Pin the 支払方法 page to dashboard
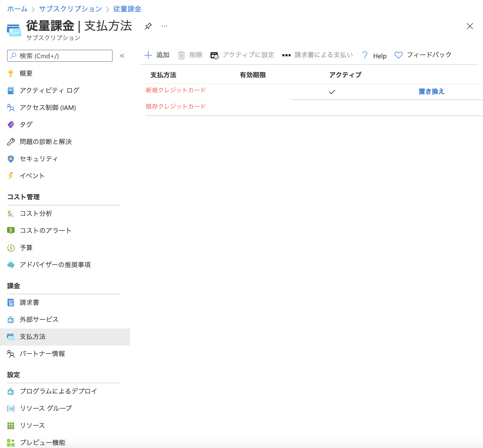The width and height of the screenshot is (483, 448). (x=148, y=26)
